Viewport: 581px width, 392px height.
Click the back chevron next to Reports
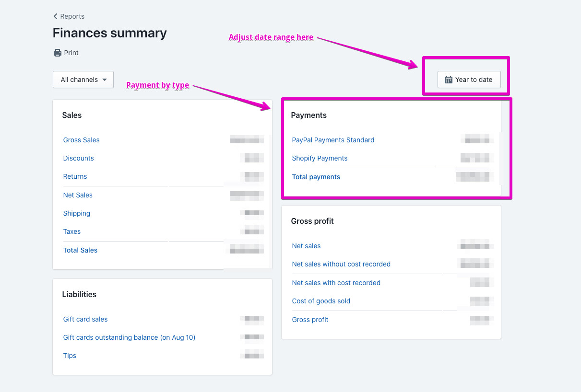[55, 16]
